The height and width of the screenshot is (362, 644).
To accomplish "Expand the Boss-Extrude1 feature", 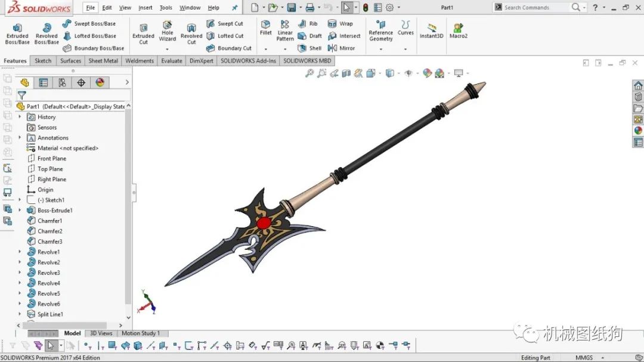I will tap(20, 211).
